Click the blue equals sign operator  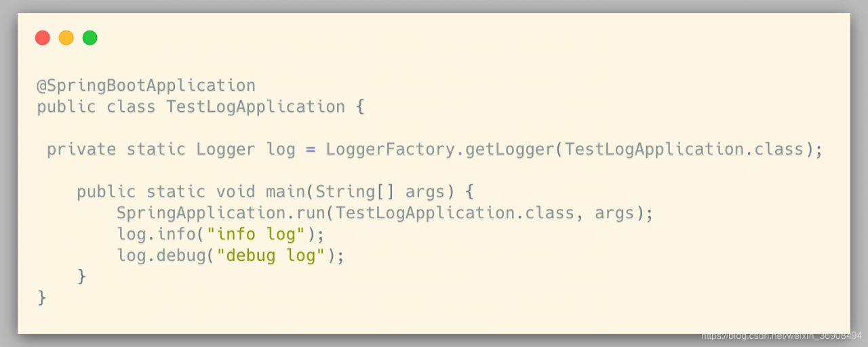click(311, 150)
